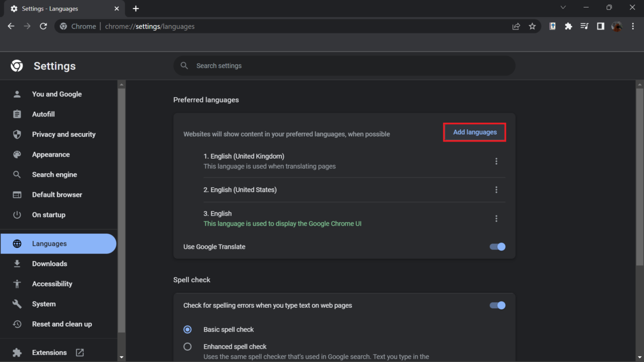The image size is (644, 362).
Task: Click the back navigation arrow
Action: (x=11, y=26)
